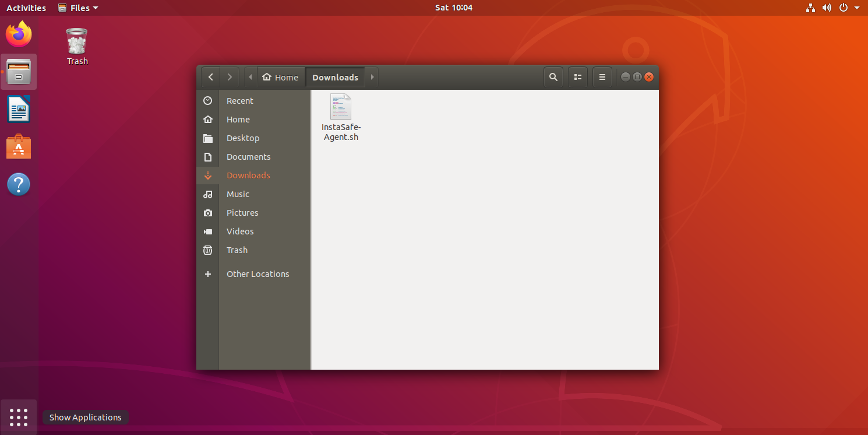Click the Trash bin icon in sidebar

click(208, 250)
